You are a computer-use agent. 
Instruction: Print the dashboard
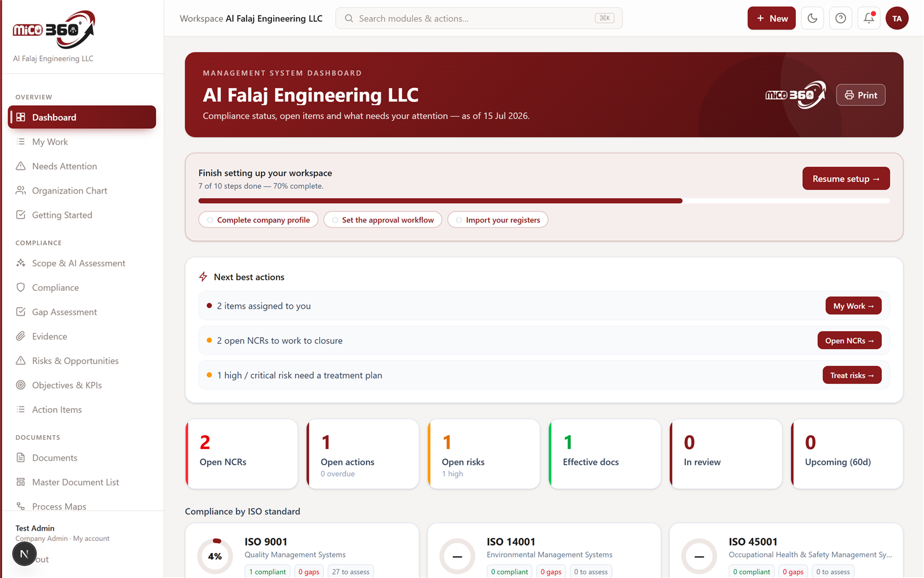pos(860,95)
